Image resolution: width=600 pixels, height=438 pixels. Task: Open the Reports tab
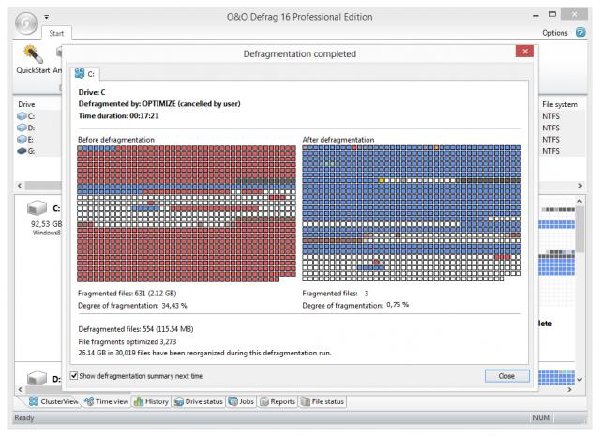pos(277,401)
